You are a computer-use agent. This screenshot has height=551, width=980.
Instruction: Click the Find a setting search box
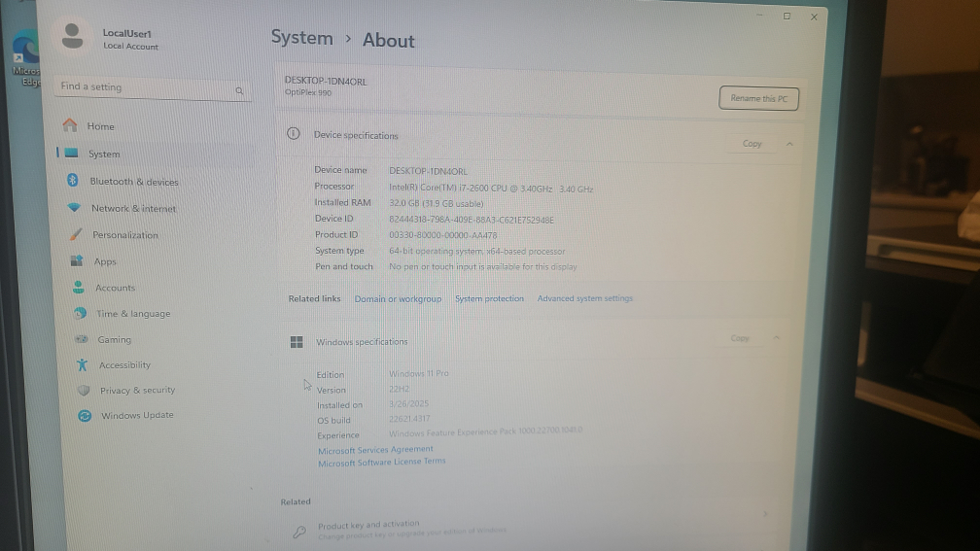point(153,87)
